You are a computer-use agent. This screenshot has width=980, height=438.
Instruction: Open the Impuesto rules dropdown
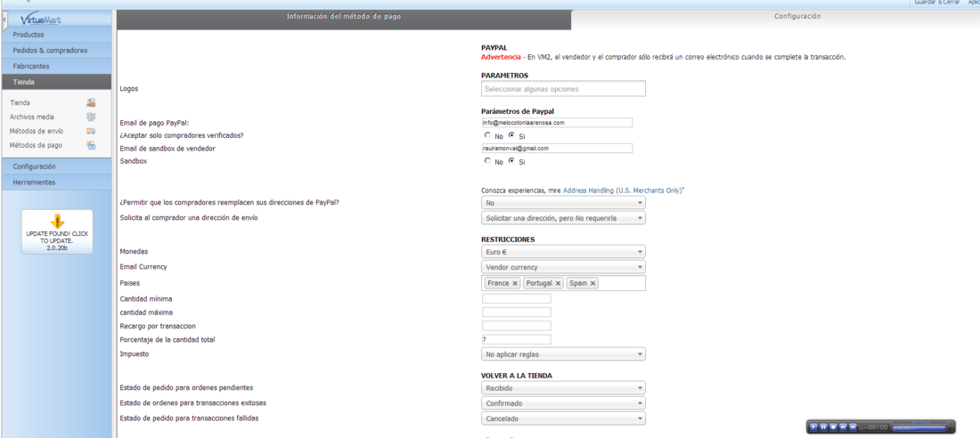(x=563, y=354)
